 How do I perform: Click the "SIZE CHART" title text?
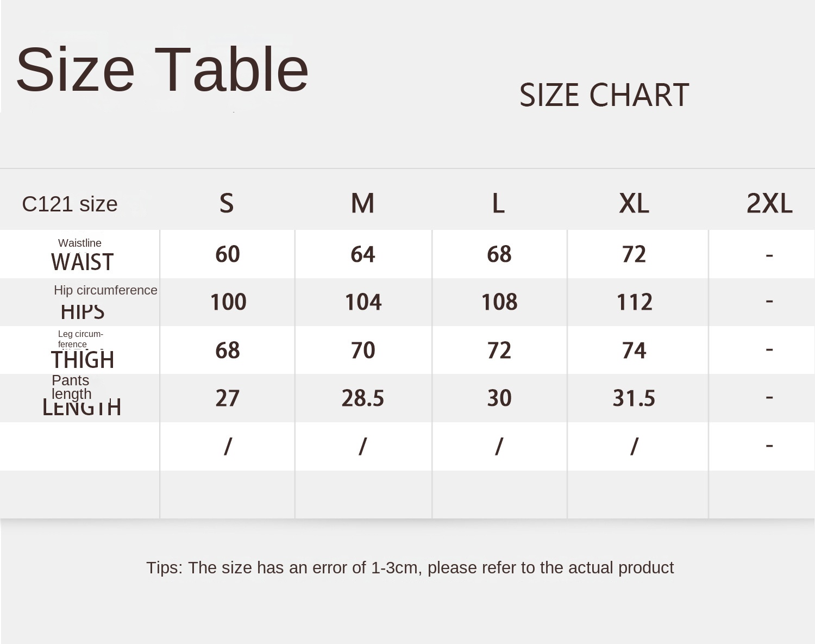pyautogui.click(x=604, y=95)
